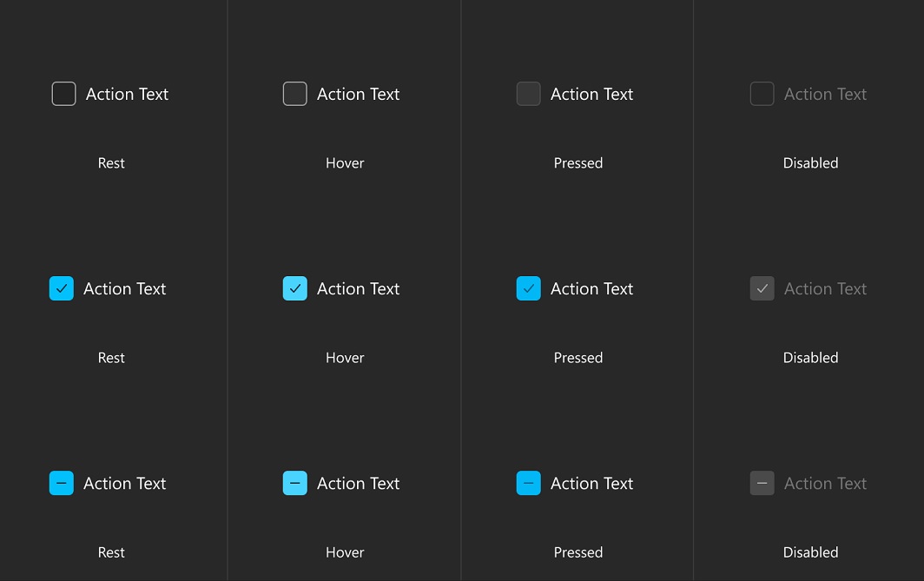Uncheck the checked Rest state checkbox
Screen dimensions: 924x581
(62, 288)
